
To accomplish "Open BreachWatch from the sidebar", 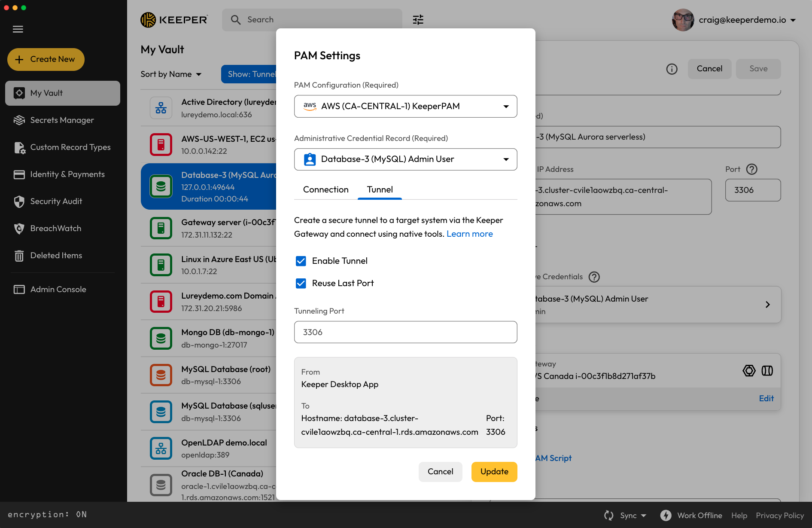I will [x=55, y=229].
